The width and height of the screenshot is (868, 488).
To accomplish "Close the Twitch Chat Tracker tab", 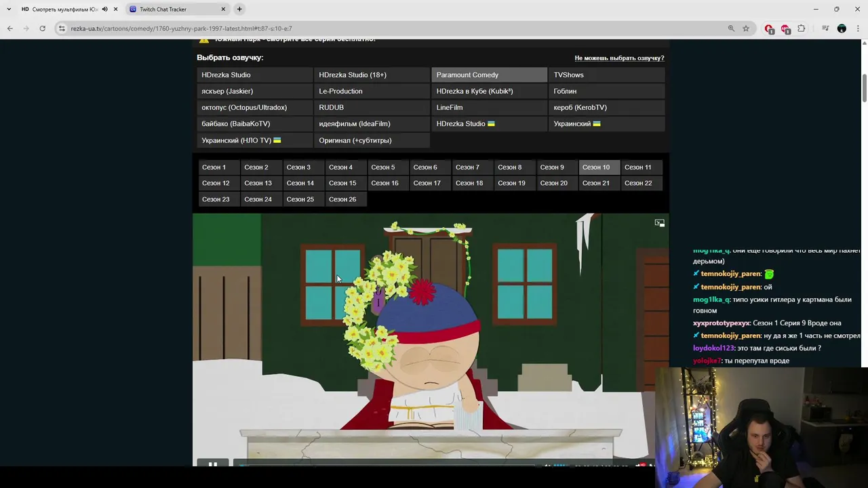I will click(x=223, y=9).
